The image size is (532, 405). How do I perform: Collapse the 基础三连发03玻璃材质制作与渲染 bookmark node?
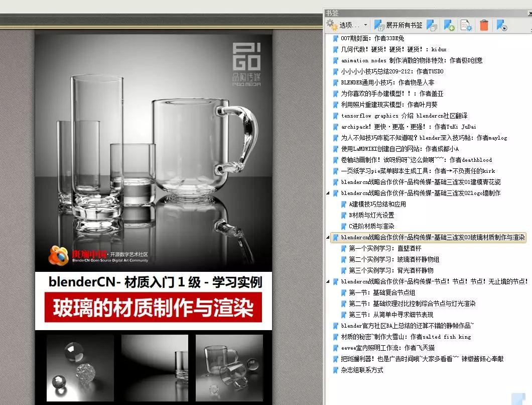[328, 237]
